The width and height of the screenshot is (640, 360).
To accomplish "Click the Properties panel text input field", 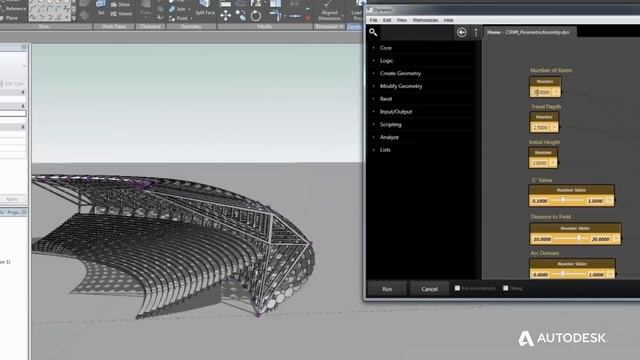I will pos(13,113).
